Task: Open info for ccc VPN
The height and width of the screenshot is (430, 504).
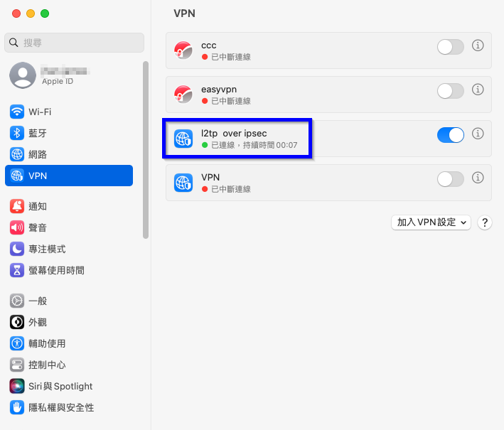Action: point(478,45)
